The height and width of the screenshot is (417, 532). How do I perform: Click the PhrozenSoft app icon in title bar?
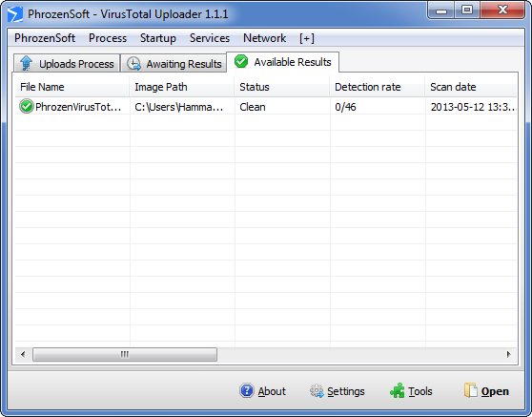pyautogui.click(x=15, y=14)
